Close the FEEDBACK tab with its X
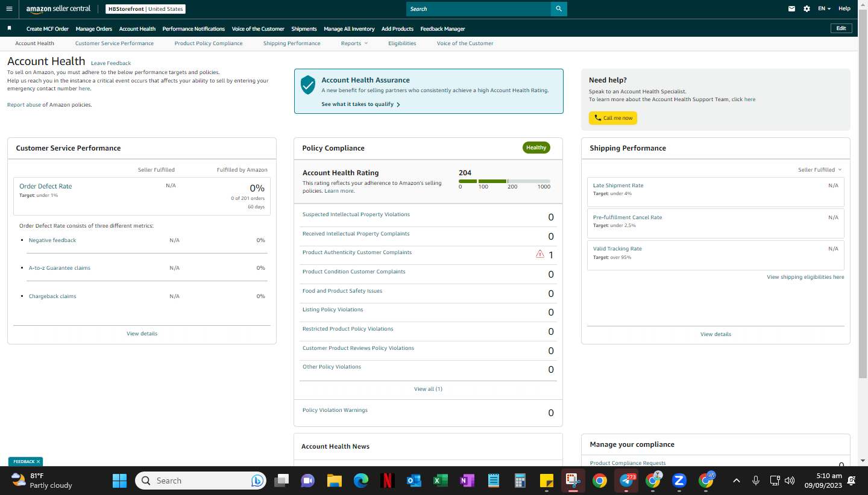This screenshot has width=868, height=495. (38, 462)
